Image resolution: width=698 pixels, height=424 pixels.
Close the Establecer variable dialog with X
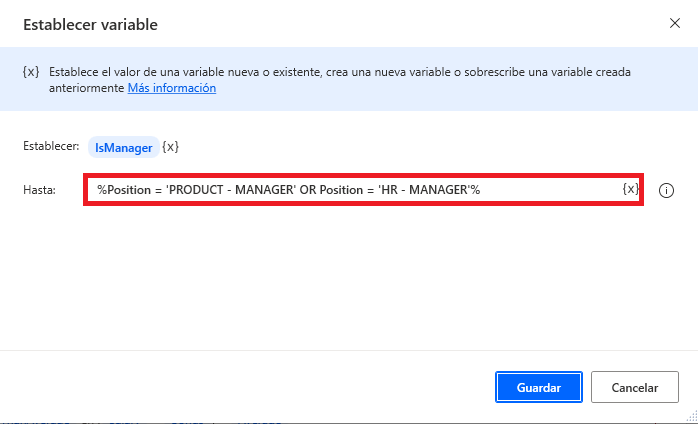tap(675, 23)
